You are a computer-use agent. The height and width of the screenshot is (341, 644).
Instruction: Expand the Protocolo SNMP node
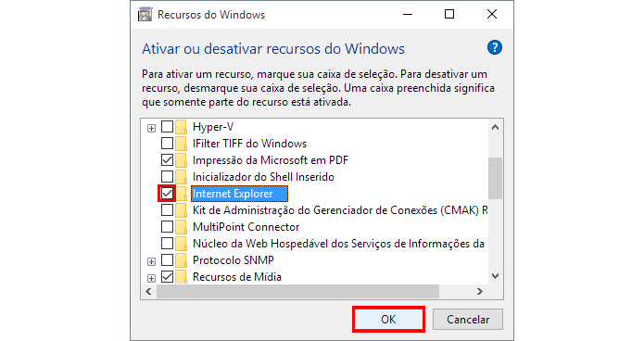152,261
